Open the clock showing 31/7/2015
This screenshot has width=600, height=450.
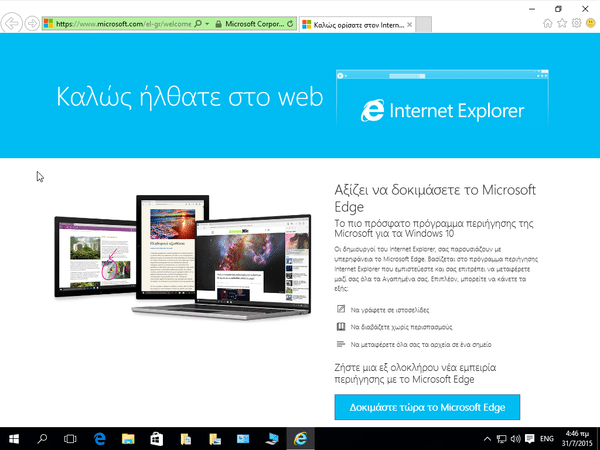click(x=577, y=439)
